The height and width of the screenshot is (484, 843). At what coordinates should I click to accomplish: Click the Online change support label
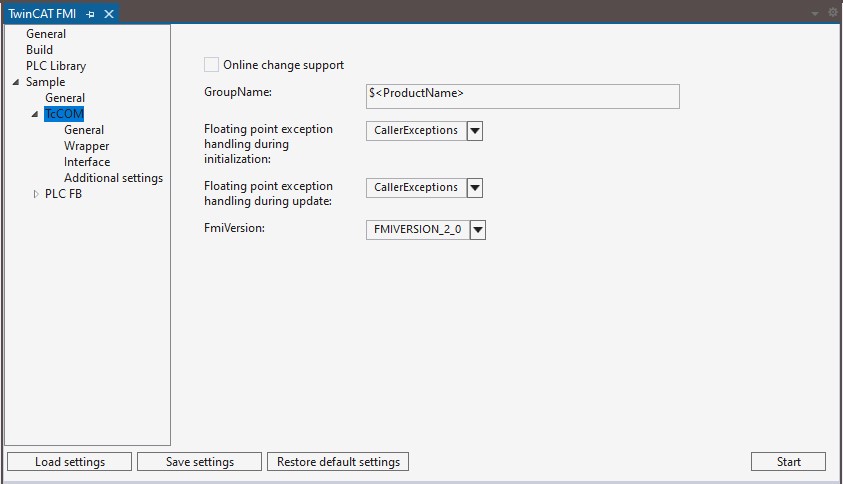283,65
